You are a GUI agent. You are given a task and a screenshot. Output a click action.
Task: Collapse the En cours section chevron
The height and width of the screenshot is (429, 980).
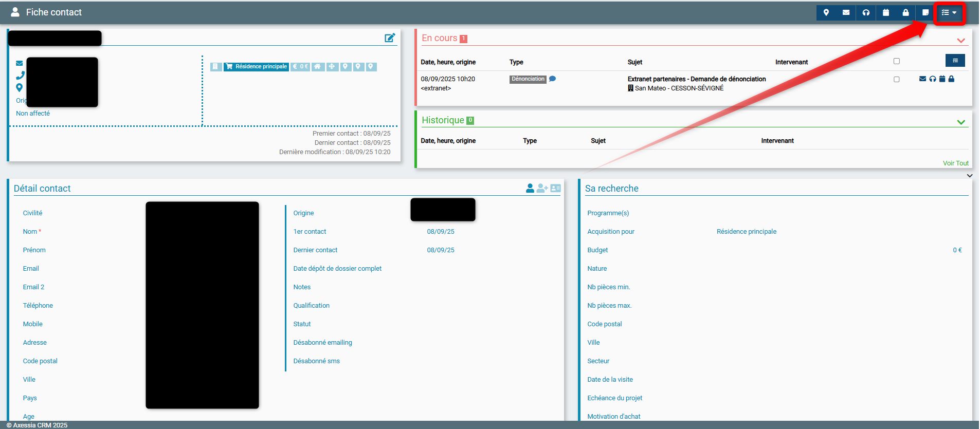[960, 41]
